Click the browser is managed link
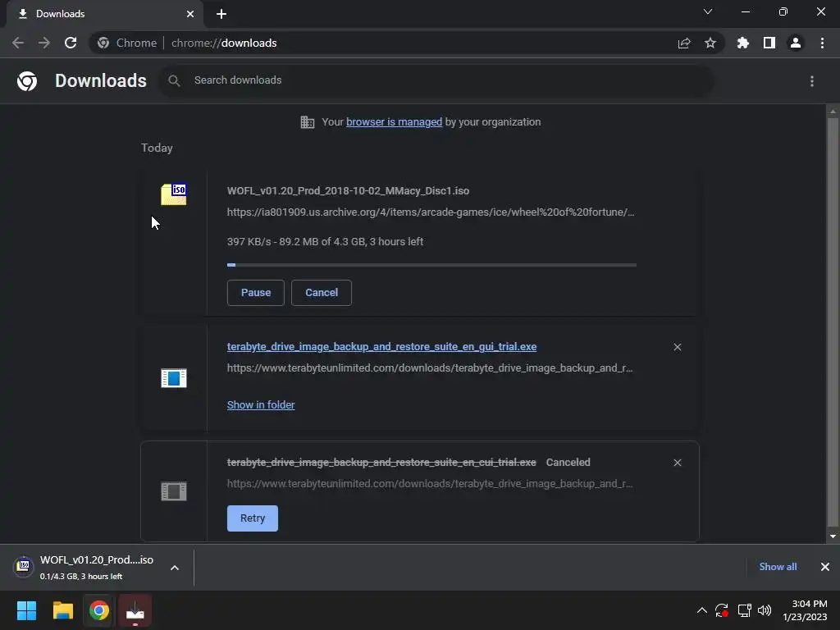 tap(395, 122)
